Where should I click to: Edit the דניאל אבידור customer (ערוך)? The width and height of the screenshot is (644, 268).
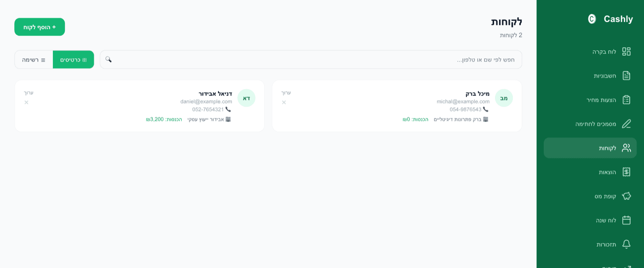(x=29, y=93)
